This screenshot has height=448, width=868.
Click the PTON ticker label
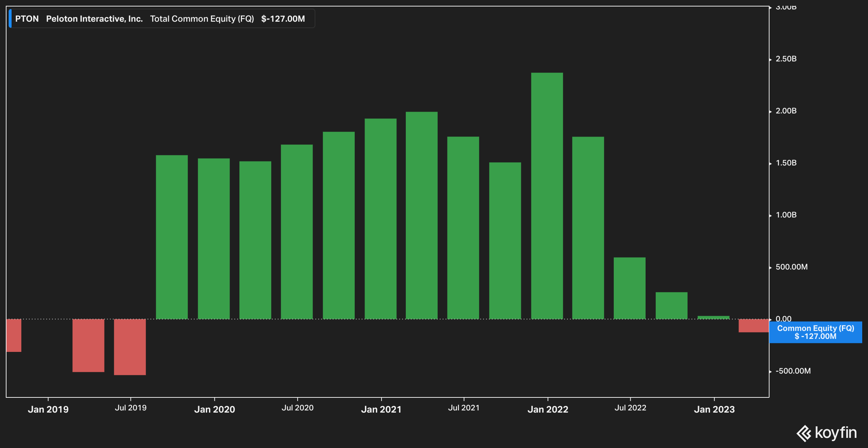tap(27, 19)
